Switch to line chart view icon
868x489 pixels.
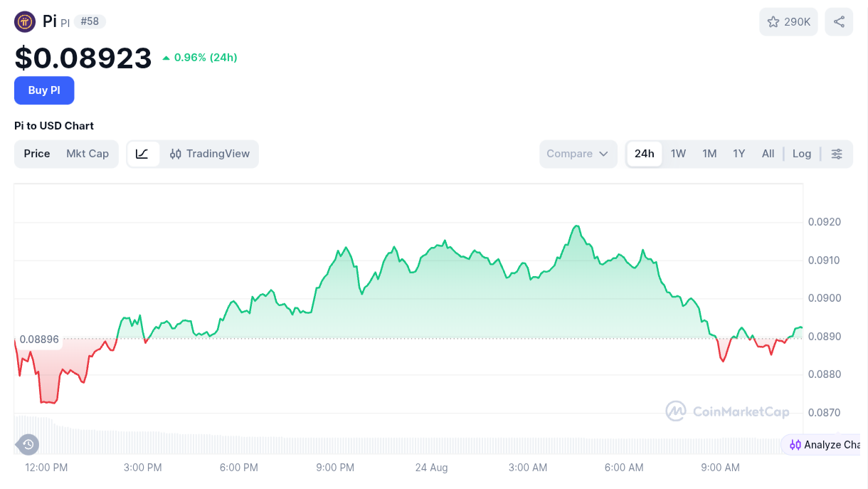point(143,154)
